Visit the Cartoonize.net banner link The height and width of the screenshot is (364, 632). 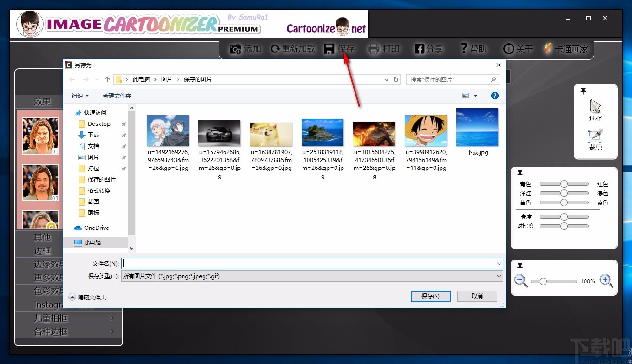[326, 28]
